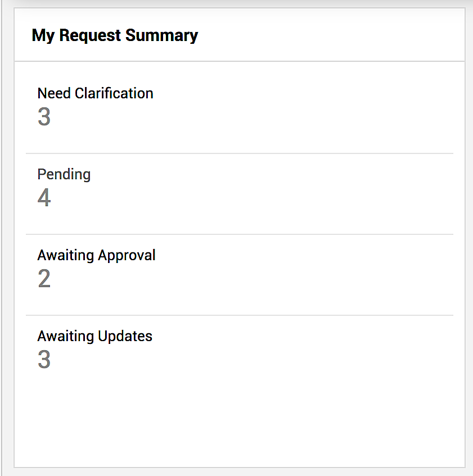Click header bar right of the summary title
Image resolution: width=473 pixels, height=476 pixels.
[337, 35]
